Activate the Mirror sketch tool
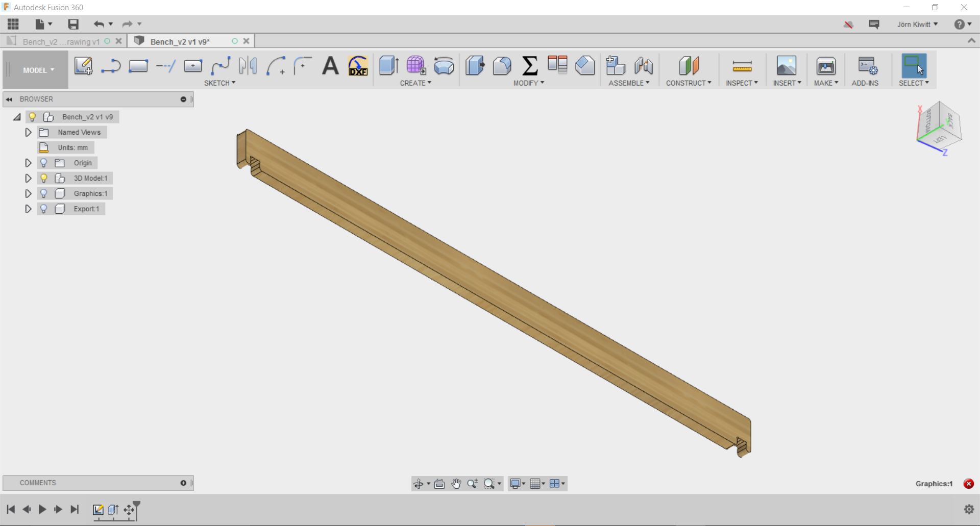The height and width of the screenshot is (526, 980). tap(248, 66)
